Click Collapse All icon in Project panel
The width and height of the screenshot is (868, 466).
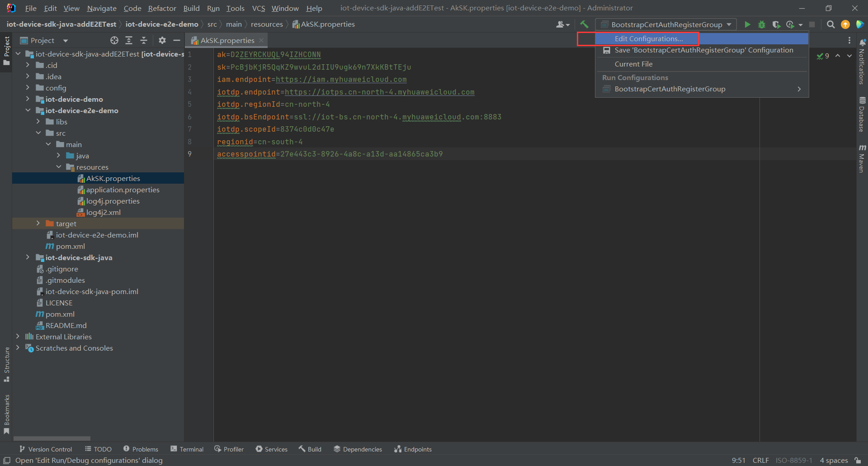coord(144,40)
